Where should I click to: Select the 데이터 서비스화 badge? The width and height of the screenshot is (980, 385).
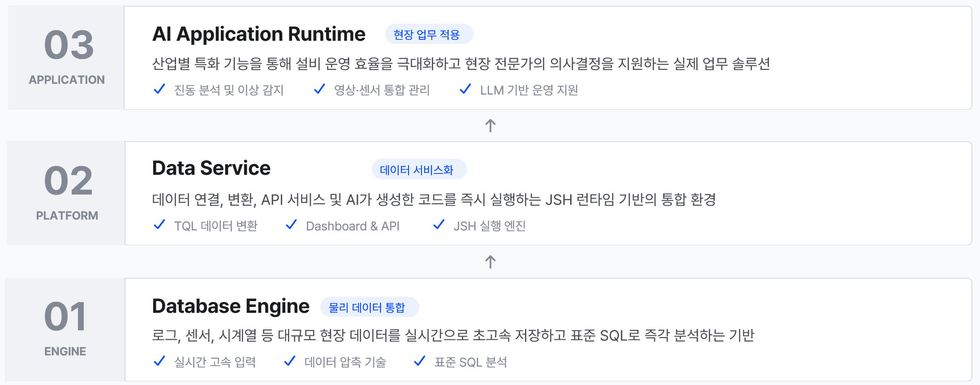click(x=419, y=169)
